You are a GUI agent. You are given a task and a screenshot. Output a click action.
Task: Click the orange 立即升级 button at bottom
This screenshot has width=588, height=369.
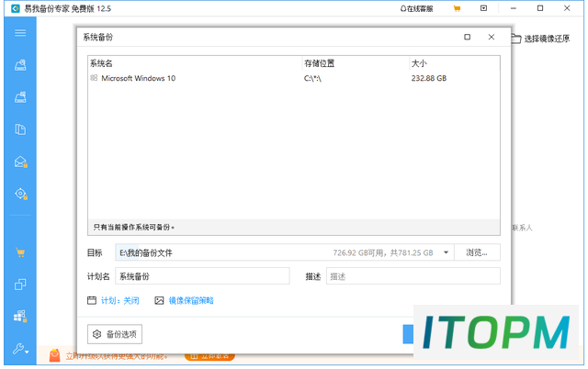pos(209,356)
